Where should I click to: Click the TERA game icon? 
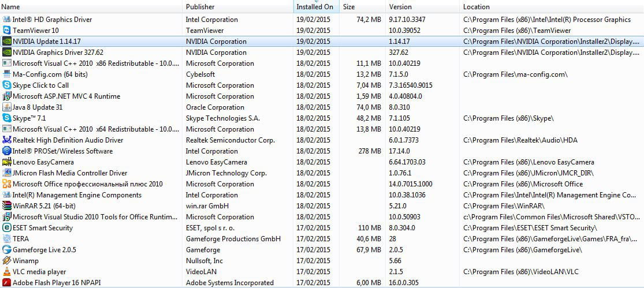(6, 238)
